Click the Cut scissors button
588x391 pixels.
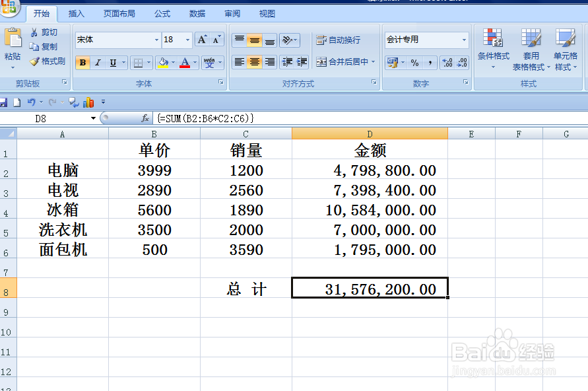click(x=44, y=32)
